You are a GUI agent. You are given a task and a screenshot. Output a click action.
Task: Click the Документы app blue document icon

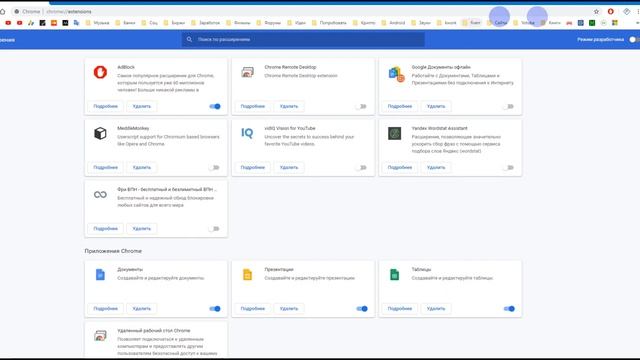point(100,275)
